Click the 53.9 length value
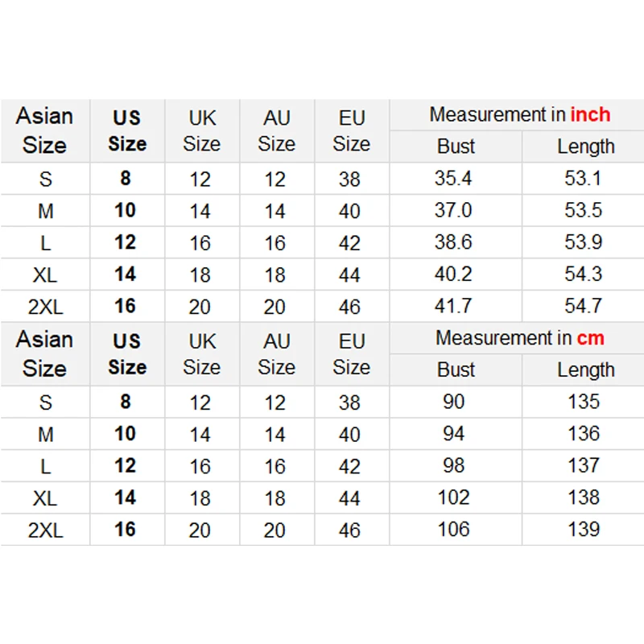This screenshot has width=644, height=644. pos(584,242)
